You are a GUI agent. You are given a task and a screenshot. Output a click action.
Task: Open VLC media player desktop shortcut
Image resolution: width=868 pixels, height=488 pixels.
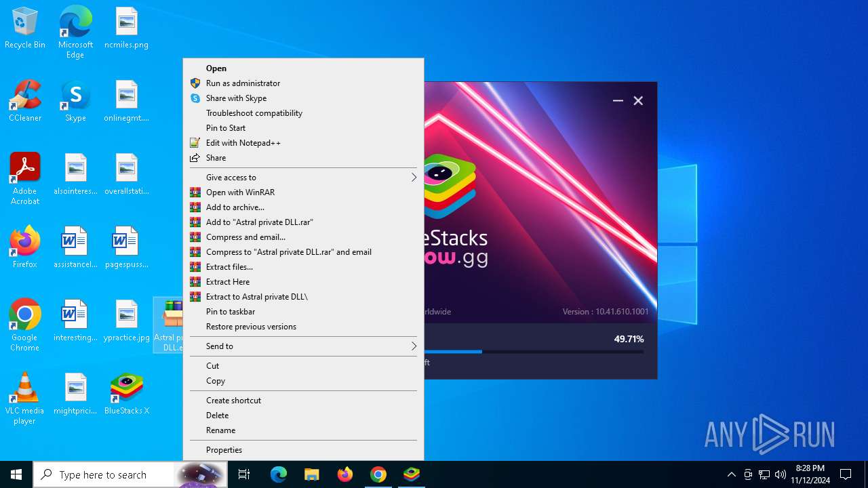tap(25, 399)
